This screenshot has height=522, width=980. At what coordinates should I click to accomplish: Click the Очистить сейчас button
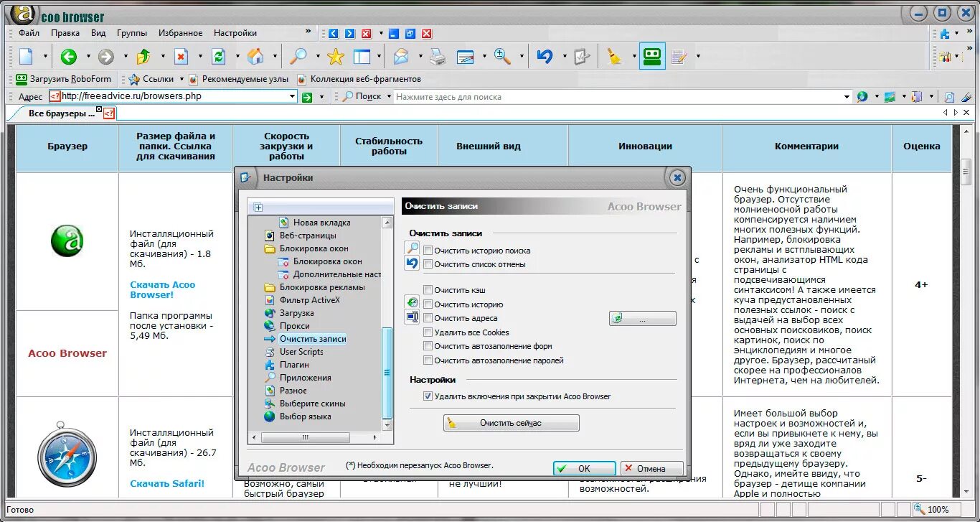511,424
